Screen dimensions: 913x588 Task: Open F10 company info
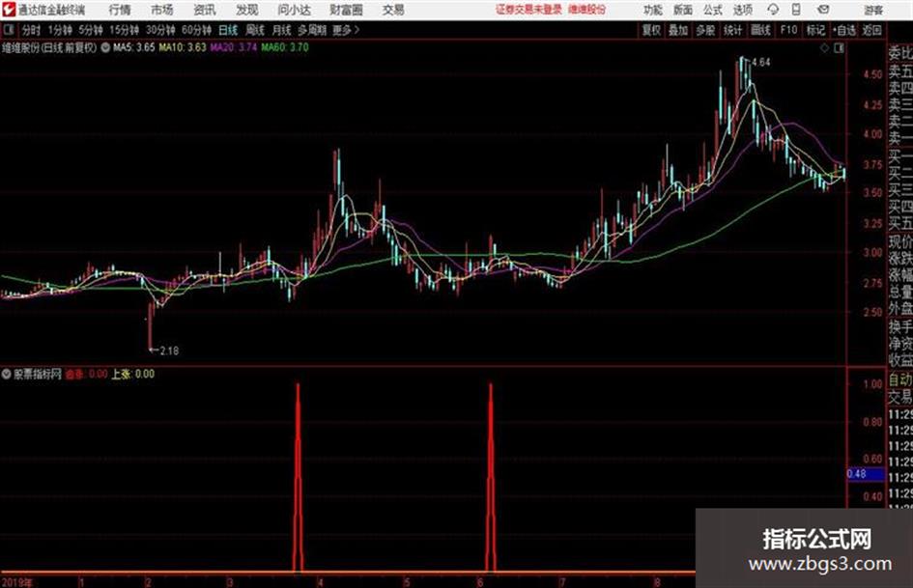[x=788, y=30]
